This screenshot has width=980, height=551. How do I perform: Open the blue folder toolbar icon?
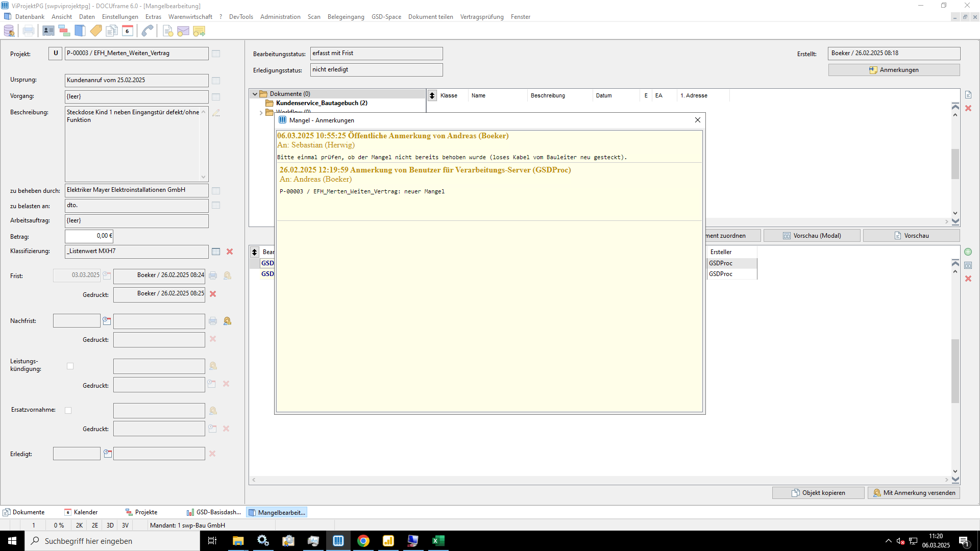(x=80, y=31)
